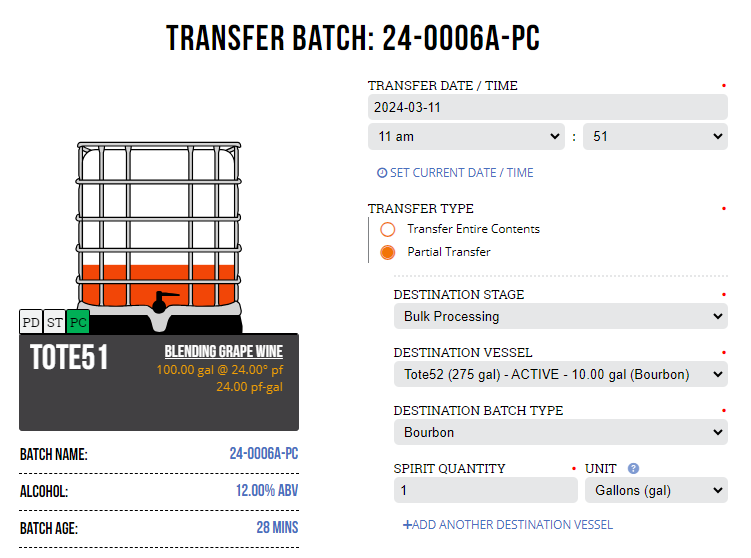Expand the Destination Stage dropdown

tap(560, 316)
